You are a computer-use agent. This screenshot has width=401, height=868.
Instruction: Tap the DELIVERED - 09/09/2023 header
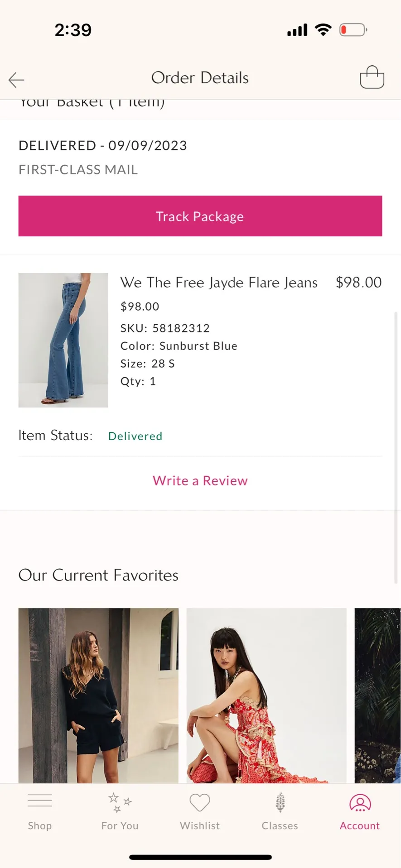click(x=102, y=145)
